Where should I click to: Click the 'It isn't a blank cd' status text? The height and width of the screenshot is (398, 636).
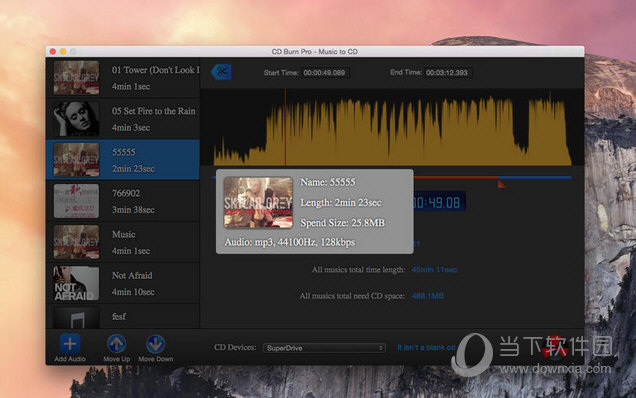[426, 348]
